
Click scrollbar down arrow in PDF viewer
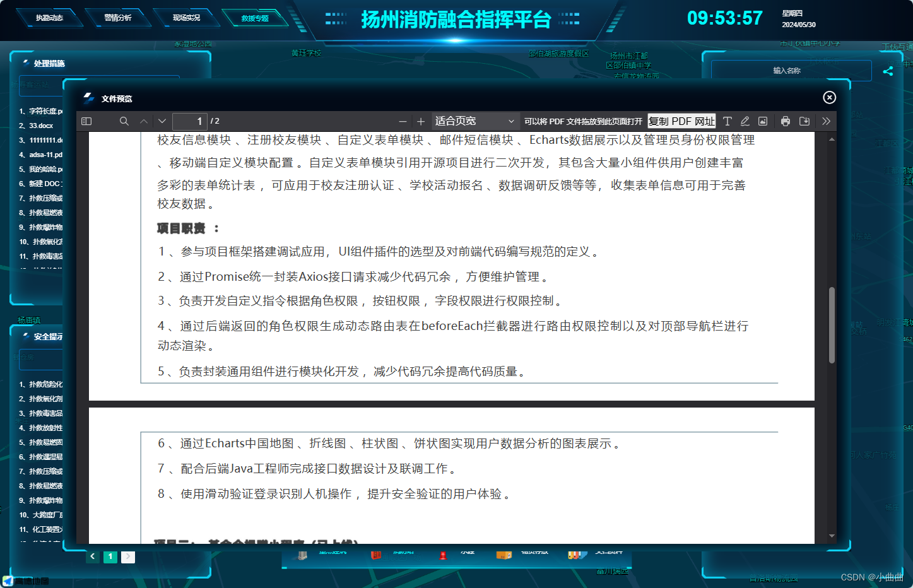832,536
